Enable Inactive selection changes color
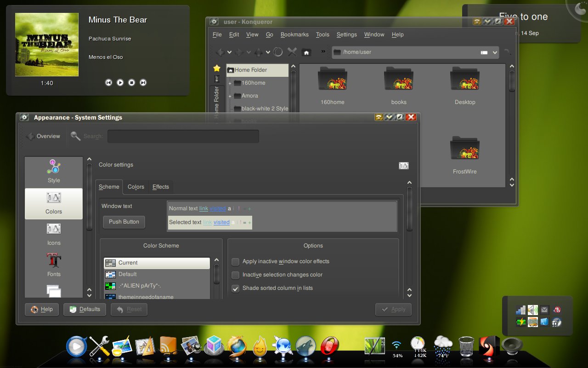The height and width of the screenshot is (368, 588). pyautogui.click(x=236, y=275)
